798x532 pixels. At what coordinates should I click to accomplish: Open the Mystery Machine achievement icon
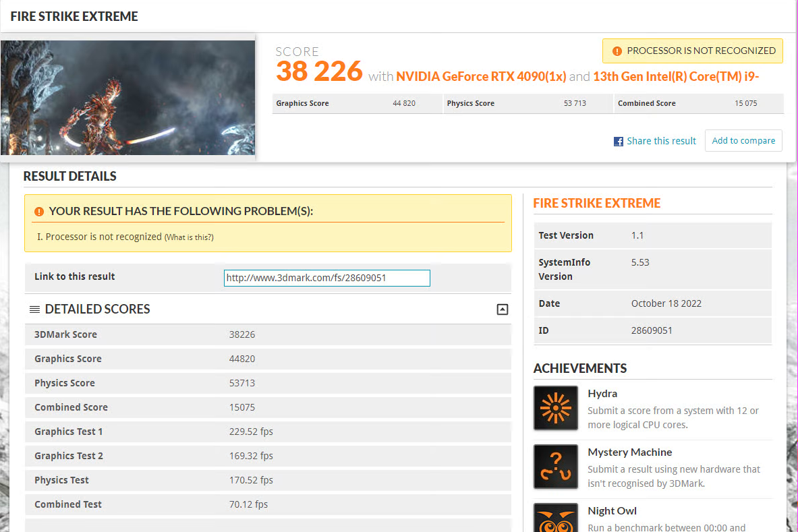tap(556, 467)
